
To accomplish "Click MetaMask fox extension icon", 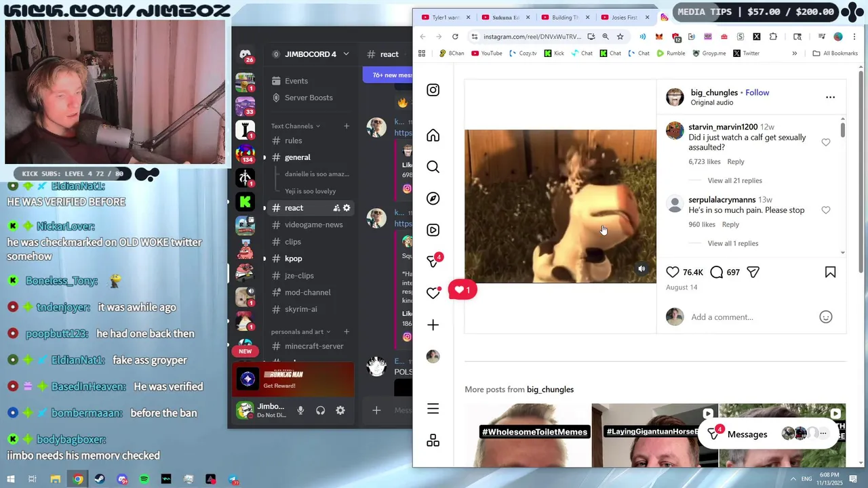I will coord(658,37).
